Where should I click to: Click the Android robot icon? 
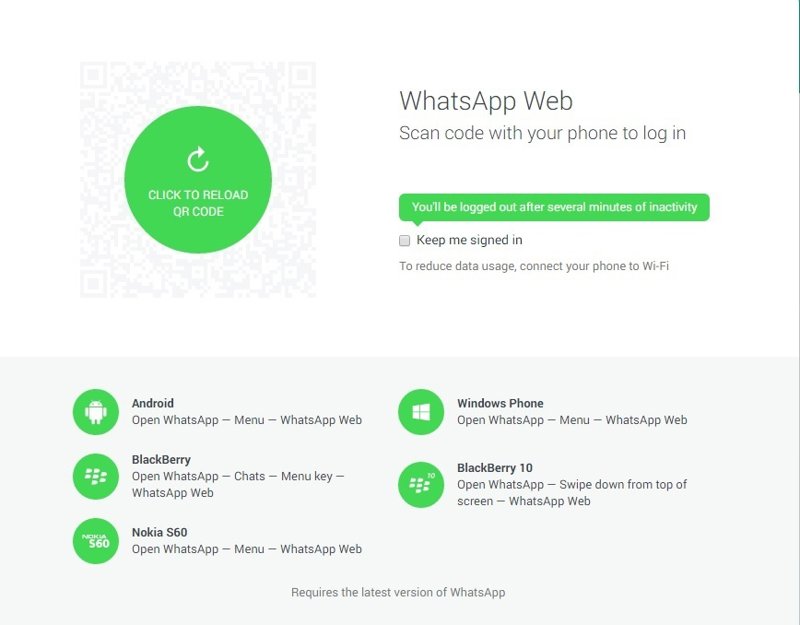[x=95, y=412]
